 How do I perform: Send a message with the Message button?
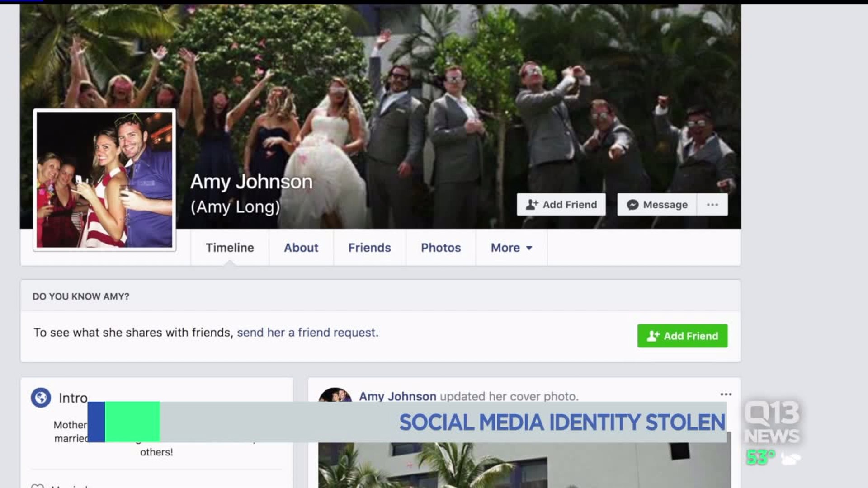657,205
